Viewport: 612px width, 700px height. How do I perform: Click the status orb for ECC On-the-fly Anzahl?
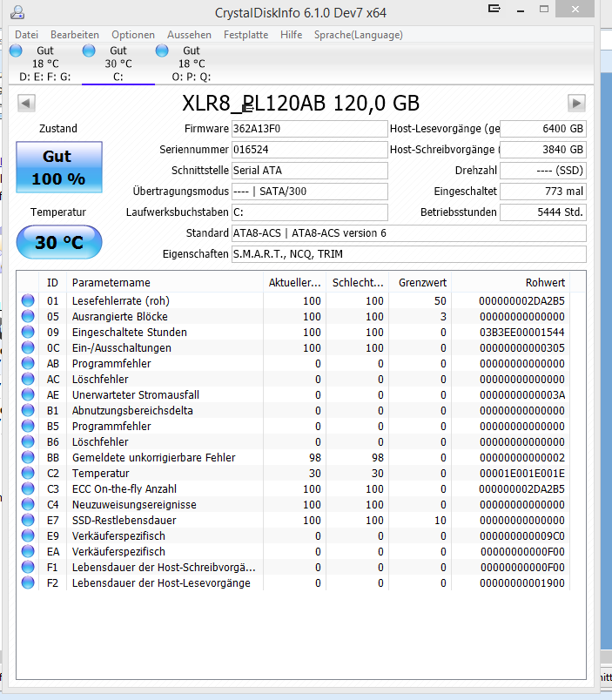tap(28, 488)
